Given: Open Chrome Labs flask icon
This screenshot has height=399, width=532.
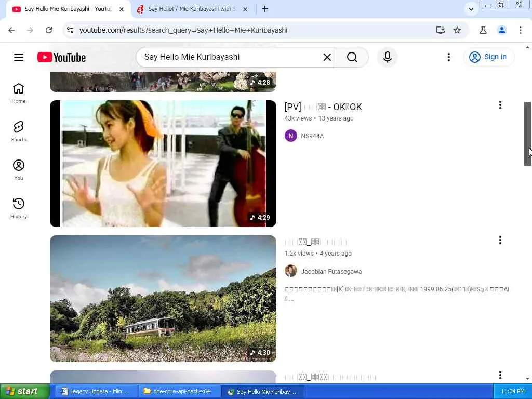Looking at the screenshot, I should [x=483, y=30].
